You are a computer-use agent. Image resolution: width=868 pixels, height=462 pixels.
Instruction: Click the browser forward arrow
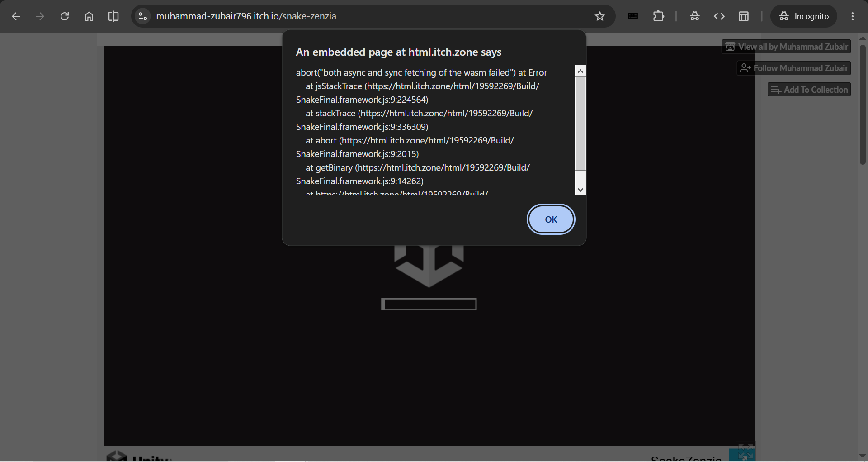[x=40, y=16]
